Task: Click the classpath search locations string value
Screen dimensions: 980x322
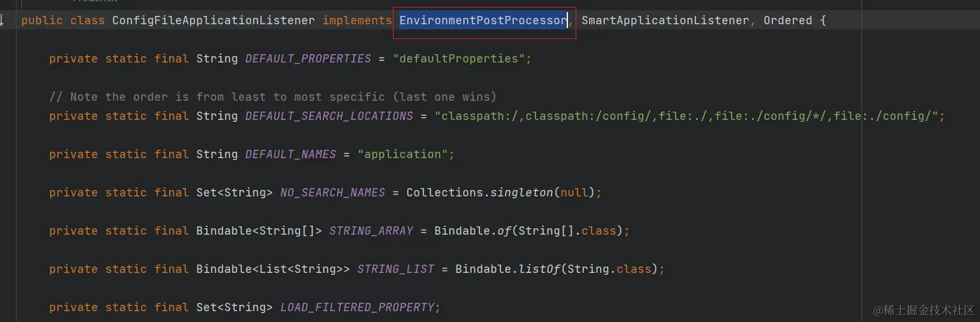Action: 686,116
